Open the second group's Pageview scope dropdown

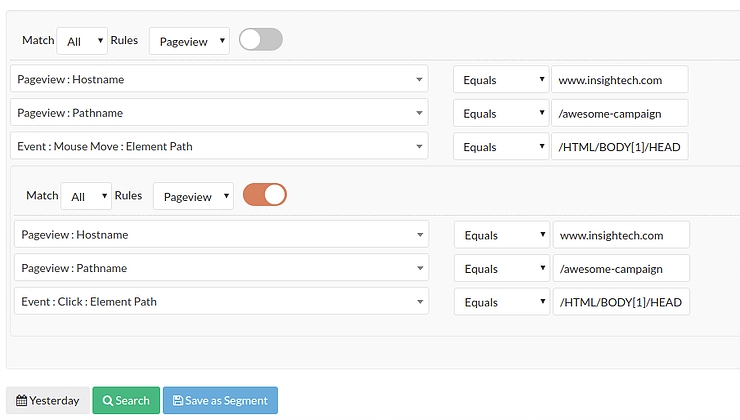point(193,196)
